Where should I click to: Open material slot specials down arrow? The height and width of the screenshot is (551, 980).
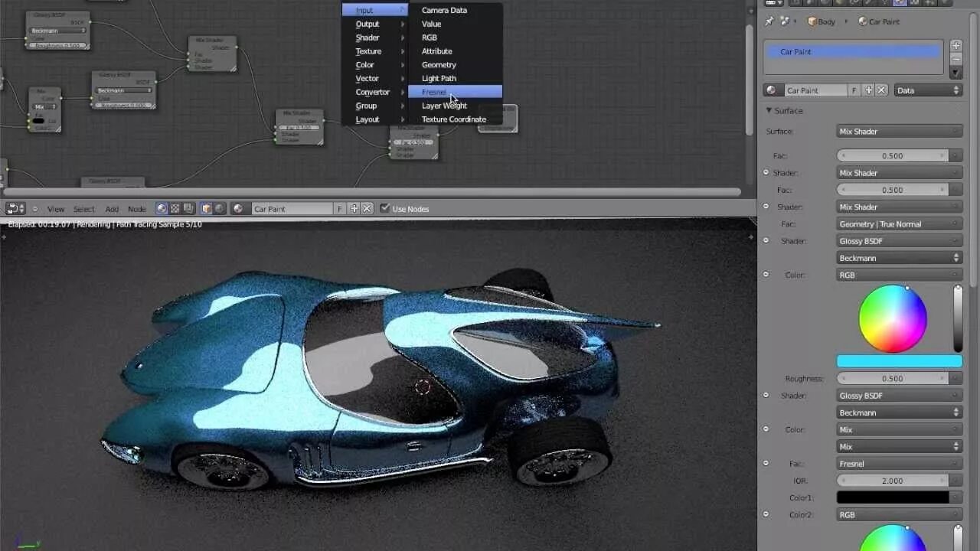coord(955,73)
